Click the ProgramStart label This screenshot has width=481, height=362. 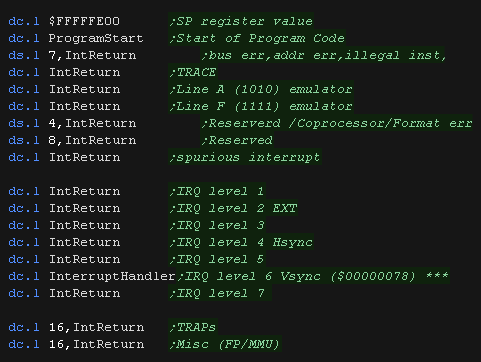pos(96,38)
